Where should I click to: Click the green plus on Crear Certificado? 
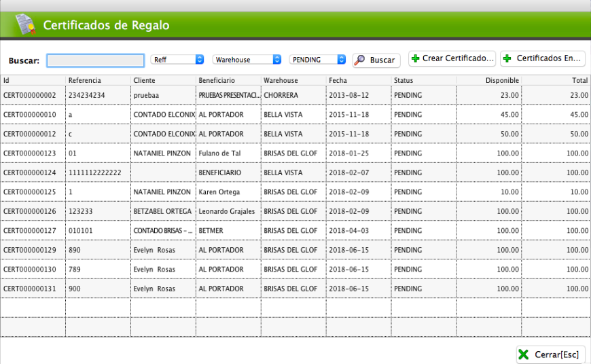[x=415, y=58]
